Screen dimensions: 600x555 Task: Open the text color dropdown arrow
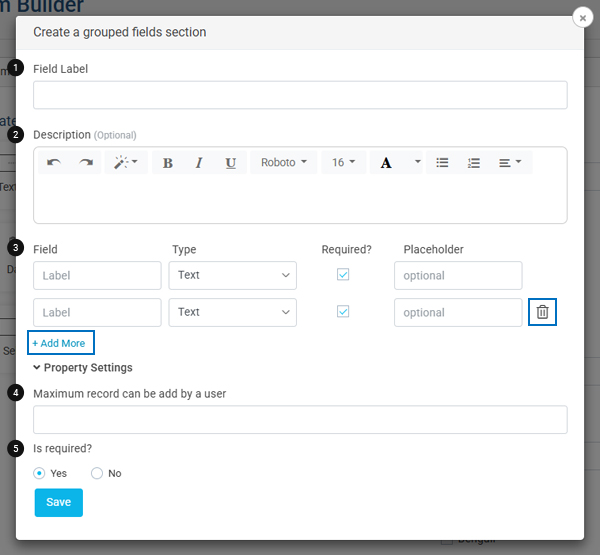click(x=418, y=163)
